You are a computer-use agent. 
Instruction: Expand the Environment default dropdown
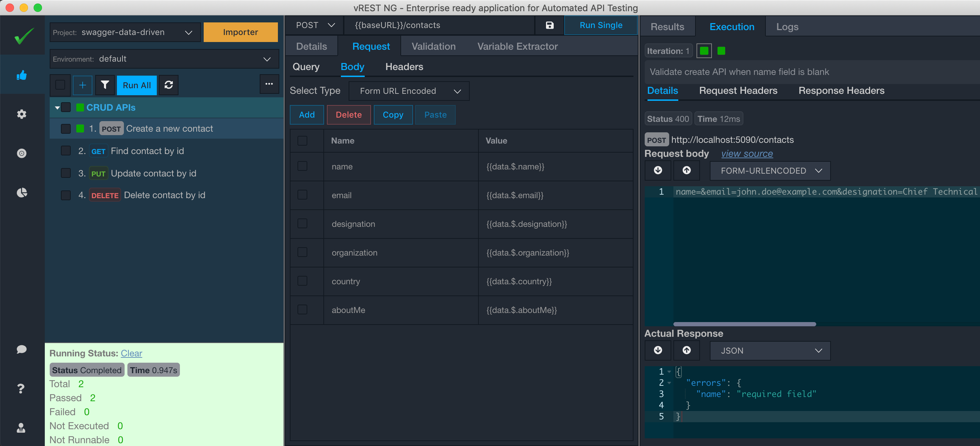(x=164, y=59)
